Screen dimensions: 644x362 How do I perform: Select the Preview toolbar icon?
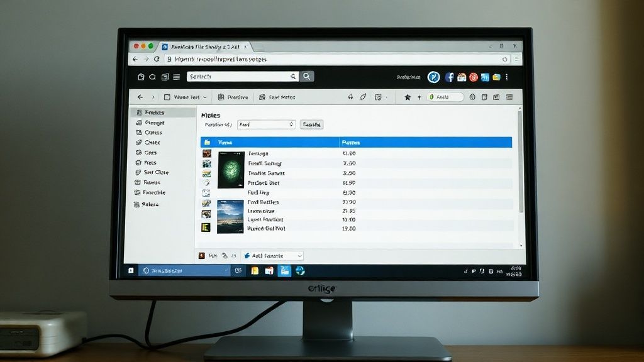click(236, 97)
